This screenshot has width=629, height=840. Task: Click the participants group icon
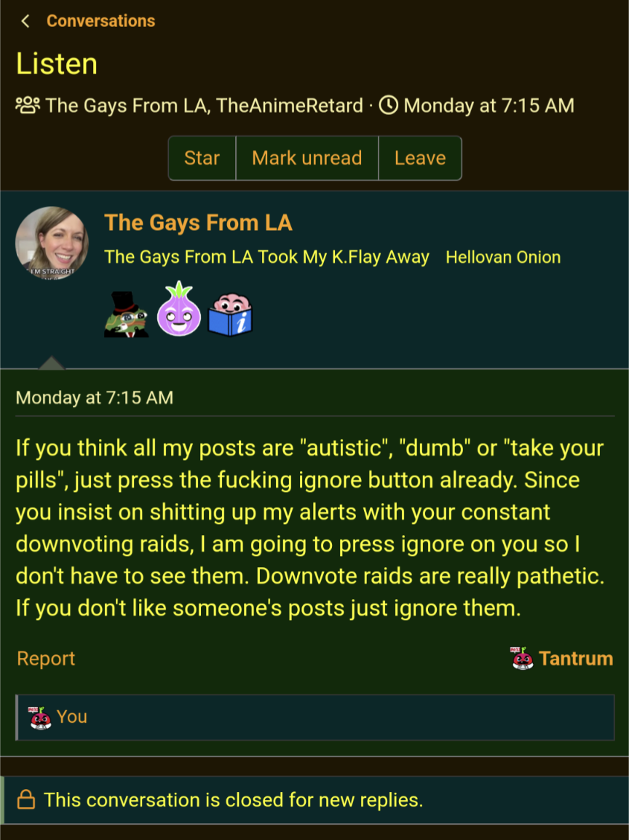(28, 105)
